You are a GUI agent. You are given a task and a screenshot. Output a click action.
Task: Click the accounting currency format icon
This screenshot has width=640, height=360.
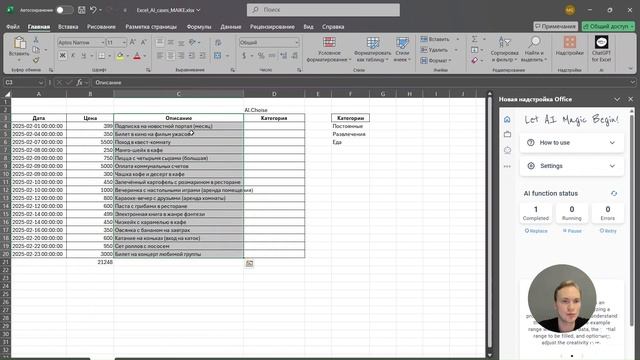tap(244, 56)
